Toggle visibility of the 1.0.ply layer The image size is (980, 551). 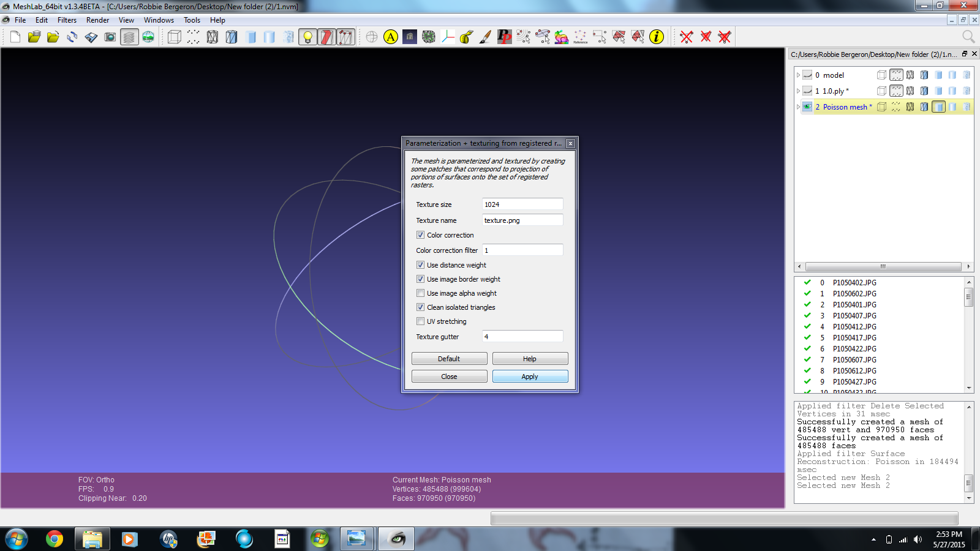coord(807,91)
